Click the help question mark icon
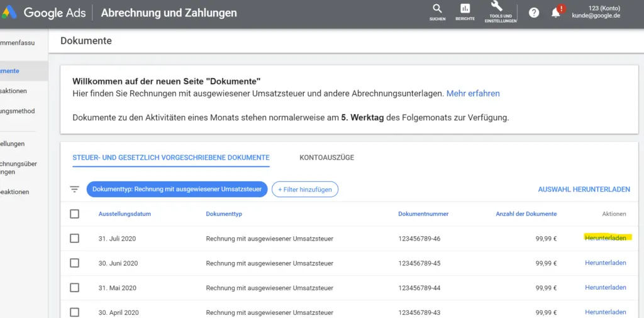 point(534,13)
